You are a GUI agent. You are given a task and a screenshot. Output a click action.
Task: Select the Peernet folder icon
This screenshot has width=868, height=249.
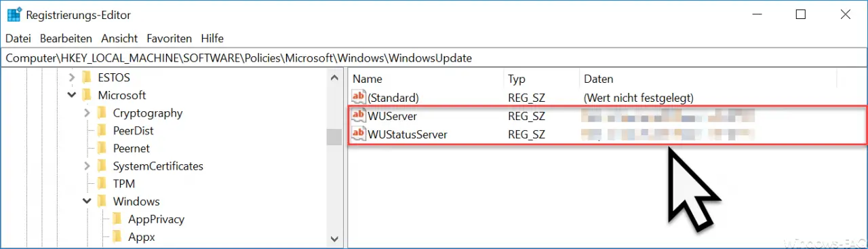[102, 148]
